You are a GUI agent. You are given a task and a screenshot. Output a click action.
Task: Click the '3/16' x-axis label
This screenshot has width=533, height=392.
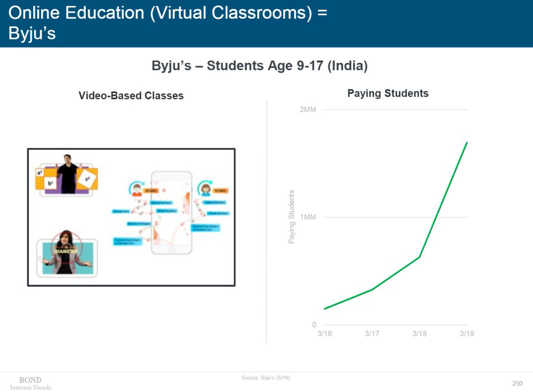(x=325, y=333)
